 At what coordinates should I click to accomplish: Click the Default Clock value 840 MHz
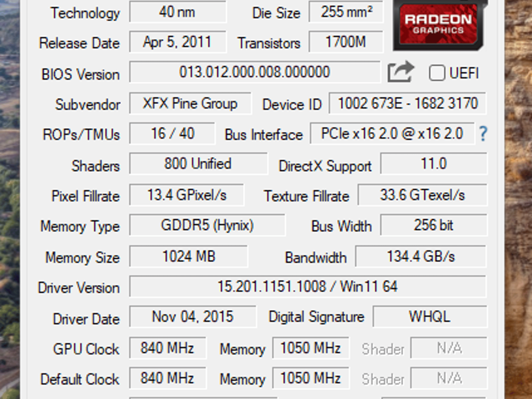pos(168,378)
